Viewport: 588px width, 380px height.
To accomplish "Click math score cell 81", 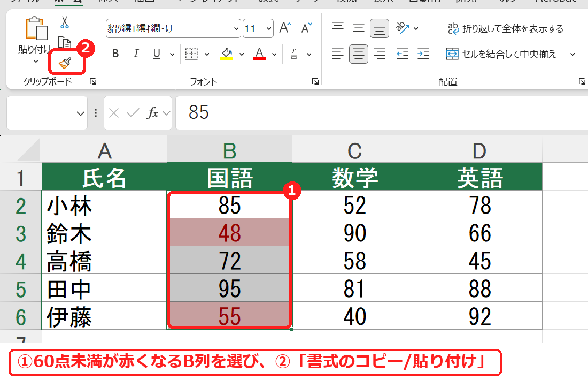I will click(354, 288).
